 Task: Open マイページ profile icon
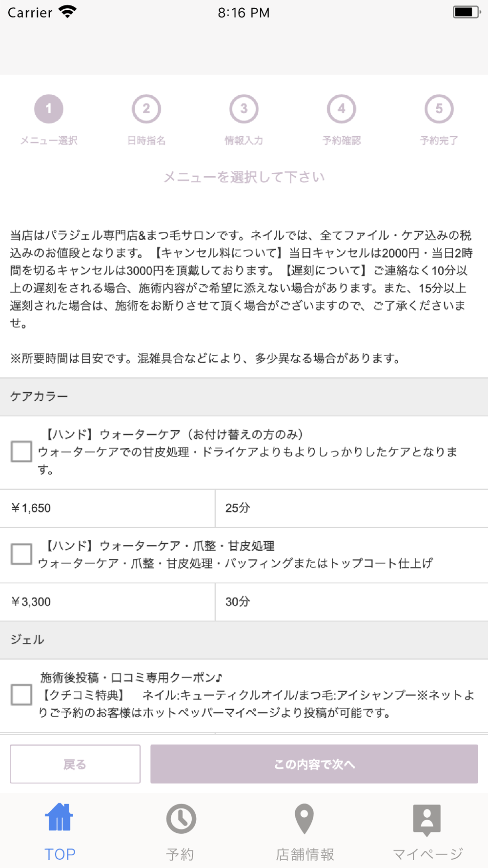(427, 820)
